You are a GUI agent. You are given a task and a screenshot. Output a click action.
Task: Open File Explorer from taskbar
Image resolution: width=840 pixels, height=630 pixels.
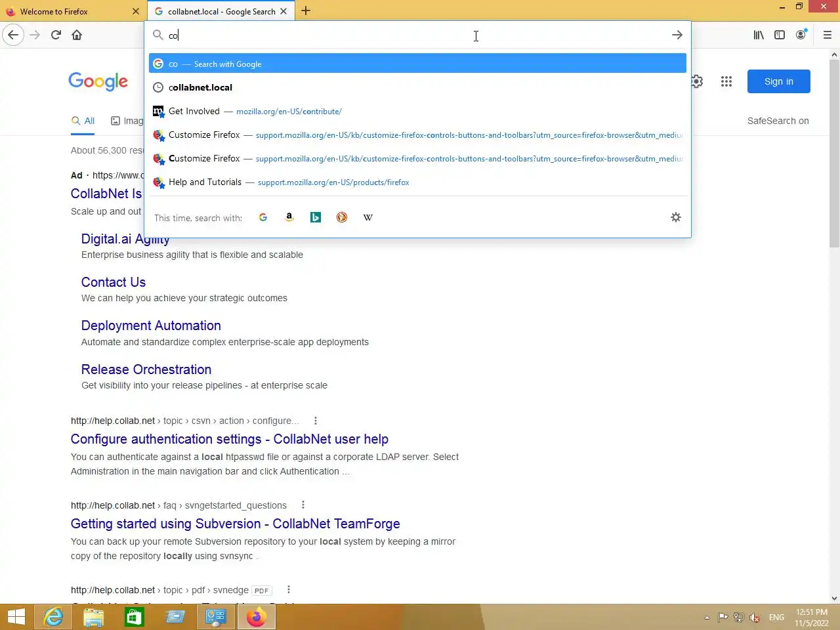coord(94,617)
